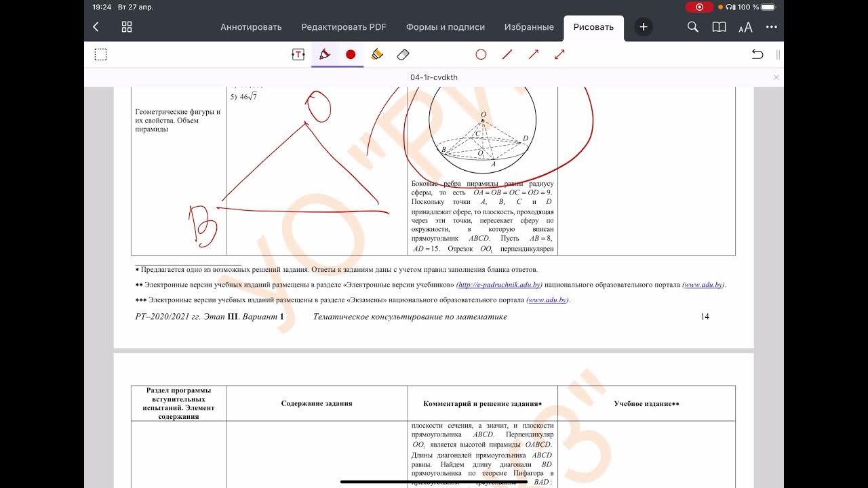This screenshot has height=488, width=868.
Task: Click the Учебное издание column header
Action: tap(646, 403)
